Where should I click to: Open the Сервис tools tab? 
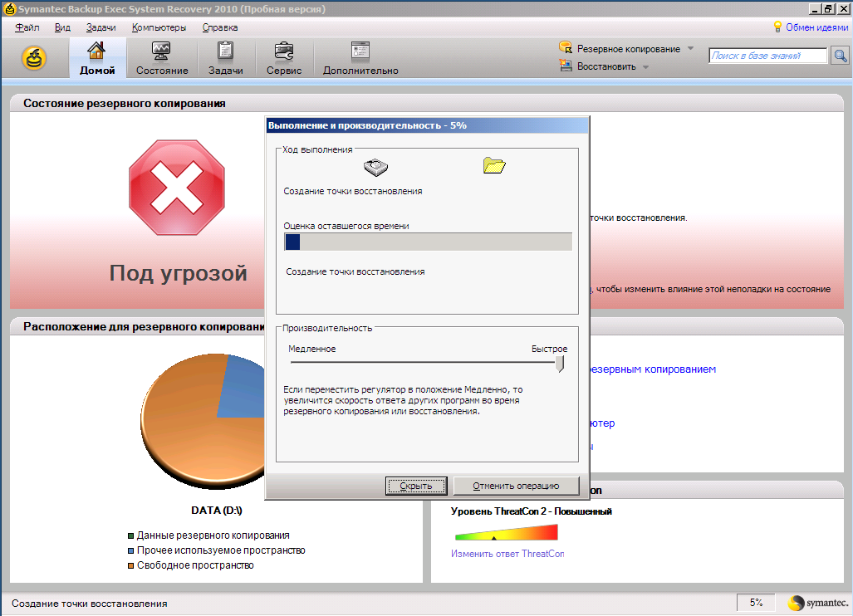pyautogui.click(x=283, y=58)
